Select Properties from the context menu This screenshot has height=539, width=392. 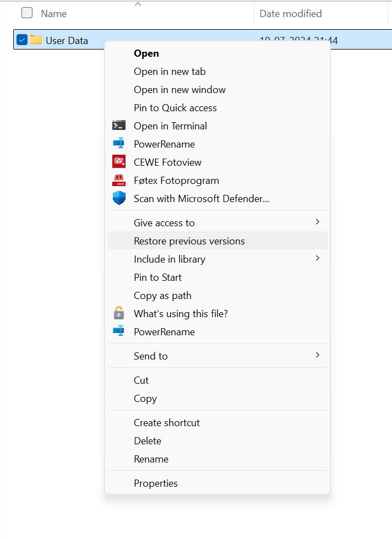click(156, 483)
